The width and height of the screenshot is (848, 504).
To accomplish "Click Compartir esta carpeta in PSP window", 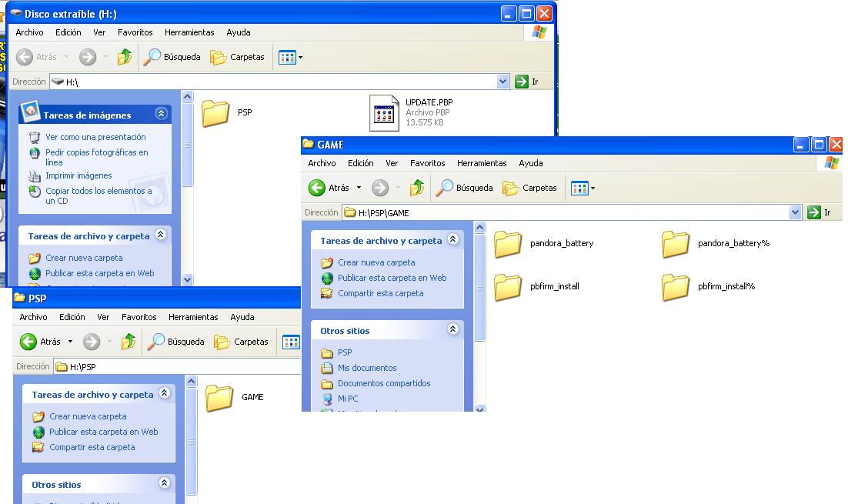I will pyautogui.click(x=92, y=448).
